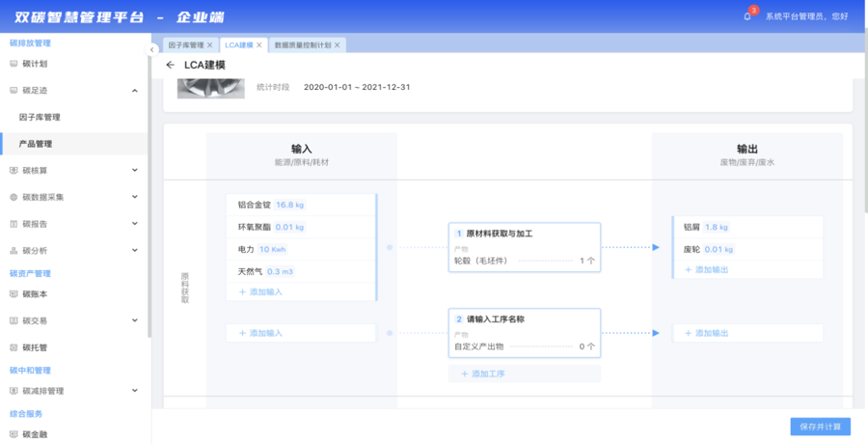This screenshot has width=868, height=444.
Task: Expand the 碳核算 menu chevron
Action: click(x=134, y=170)
